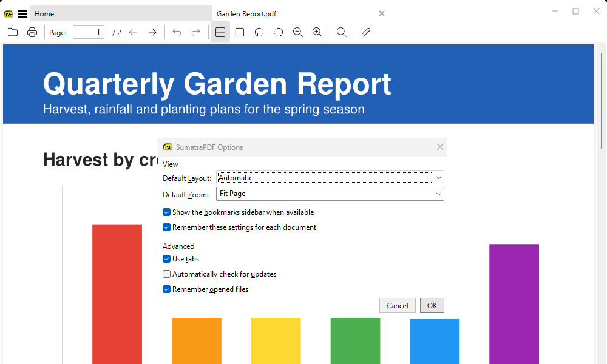The image size is (607, 364).
Task: Print the document using printer icon
Action: coord(32,32)
